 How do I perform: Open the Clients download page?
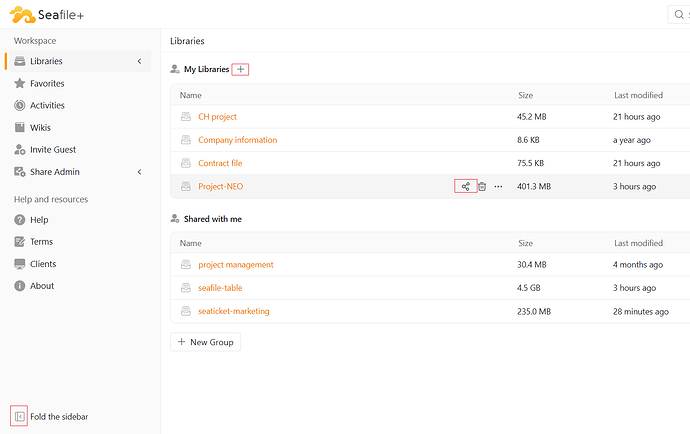[43, 264]
